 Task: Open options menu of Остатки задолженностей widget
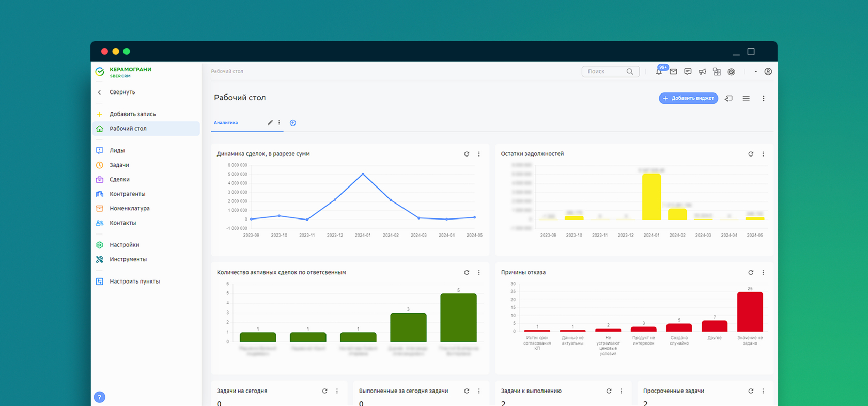pos(763,154)
